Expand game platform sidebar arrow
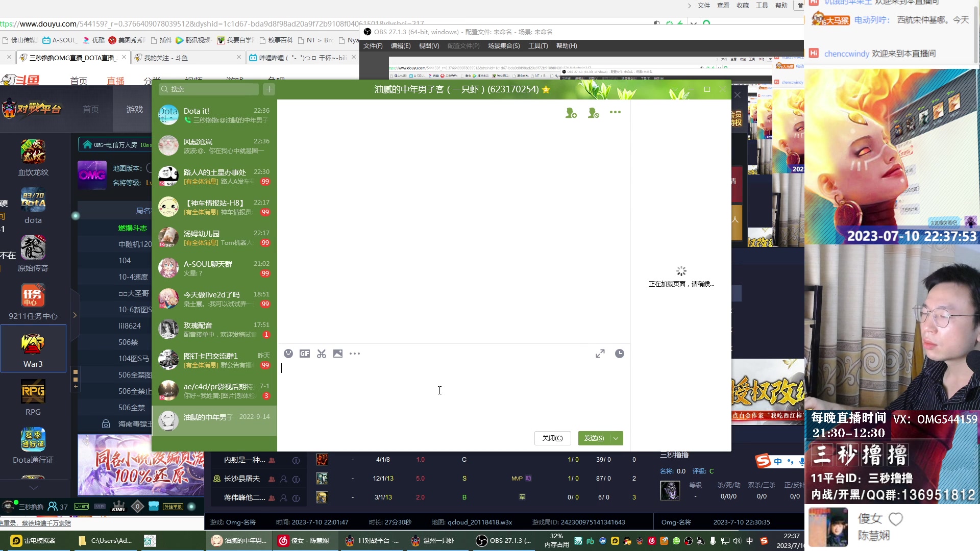The height and width of the screenshot is (551, 980). tap(75, 315)
